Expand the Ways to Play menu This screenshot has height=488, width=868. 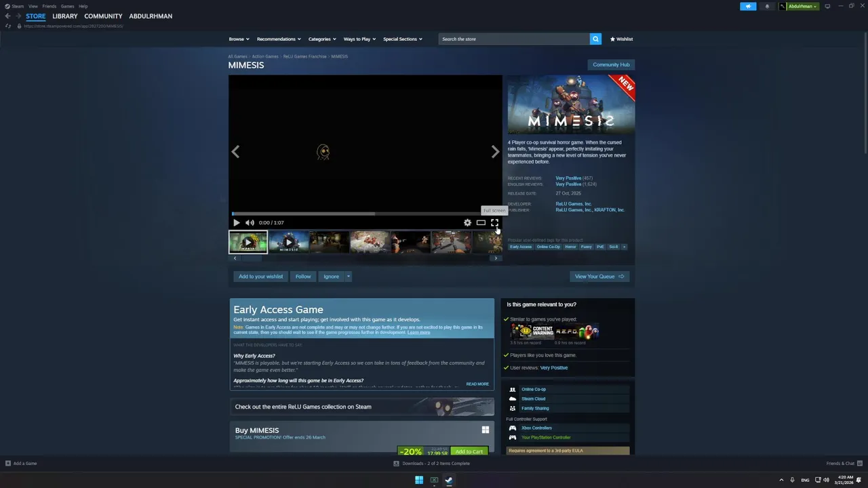(359, 39)
